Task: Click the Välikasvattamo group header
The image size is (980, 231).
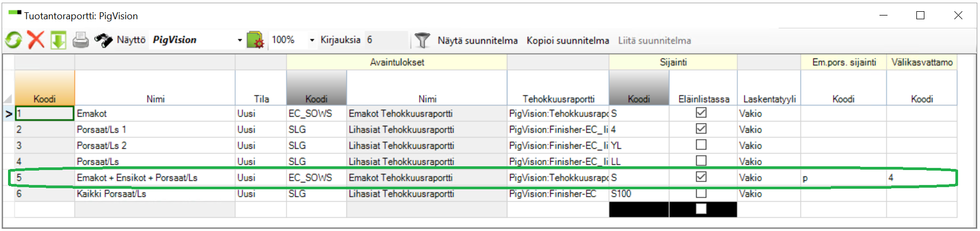Action: pyautogui.click(x=922, y=62)
